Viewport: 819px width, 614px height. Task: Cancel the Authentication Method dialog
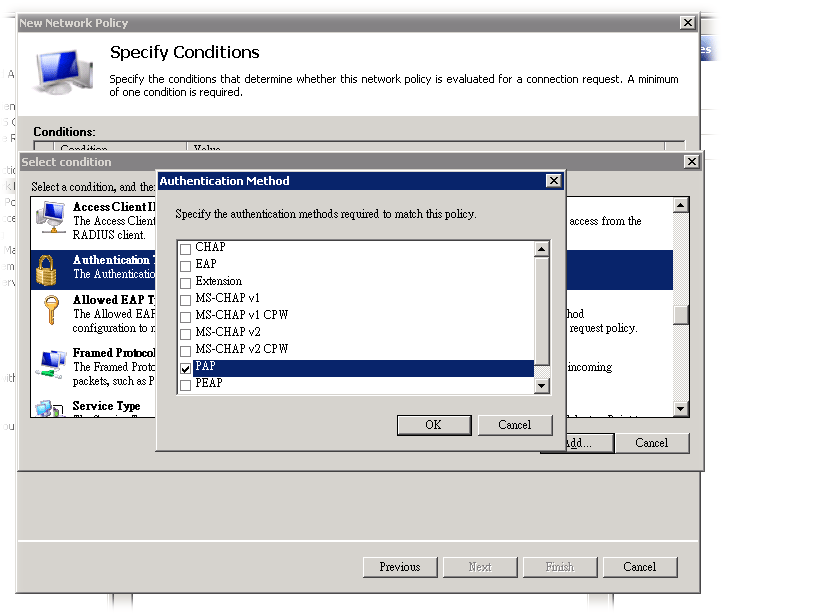click(514, 425)
